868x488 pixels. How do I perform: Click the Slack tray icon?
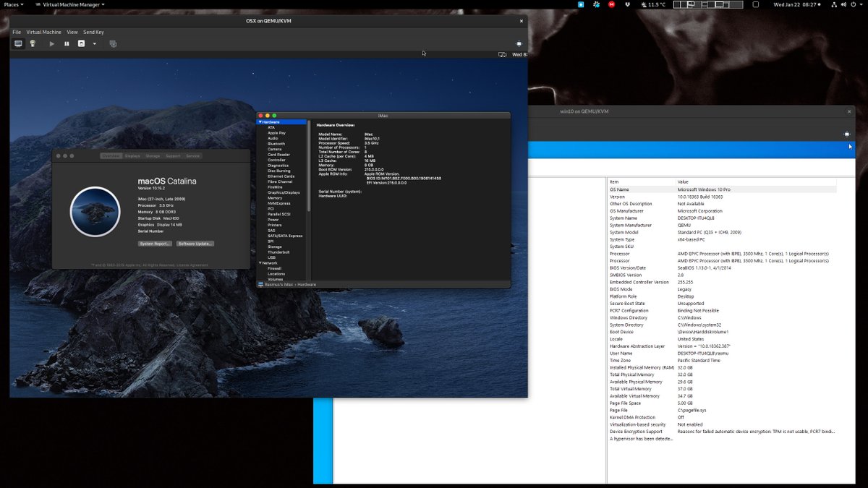tap(596, 4)
